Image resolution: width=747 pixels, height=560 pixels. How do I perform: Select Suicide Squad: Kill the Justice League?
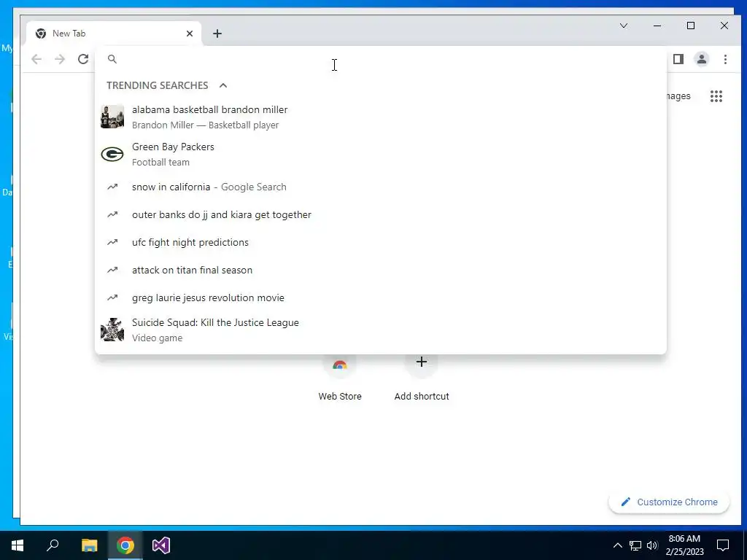pos(381,330)
